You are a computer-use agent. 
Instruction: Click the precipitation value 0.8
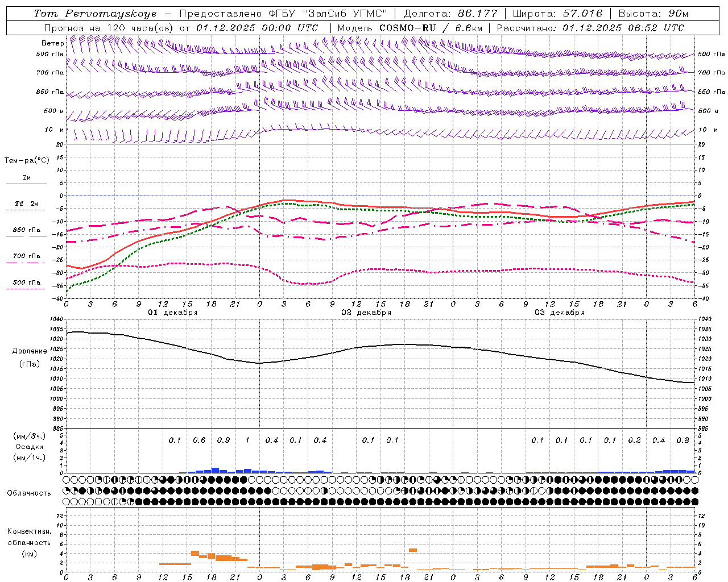pyautogui.click(x=682, y=440)
